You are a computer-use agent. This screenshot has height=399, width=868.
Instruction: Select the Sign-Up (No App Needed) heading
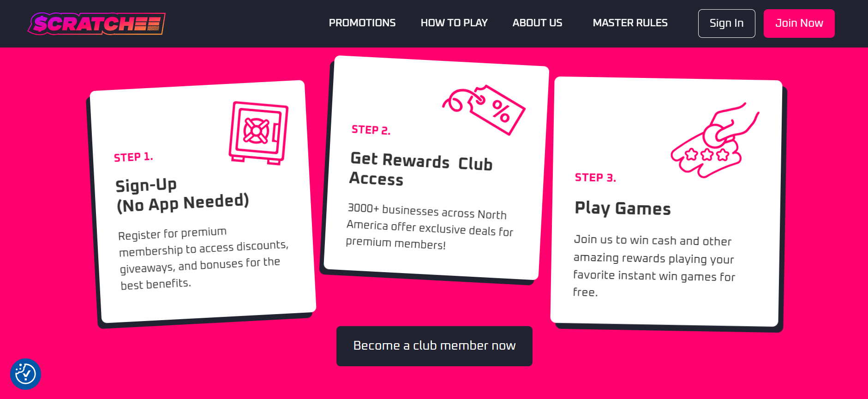(x=182, y=195)
